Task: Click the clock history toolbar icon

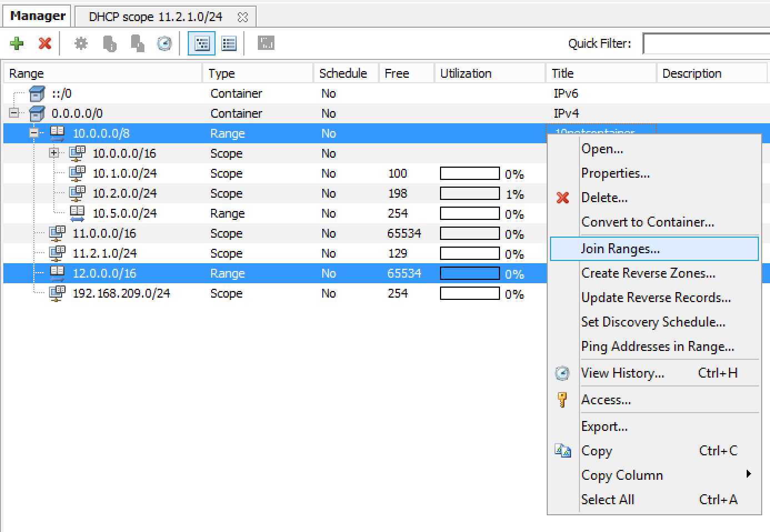Action: tap(164, 43)
